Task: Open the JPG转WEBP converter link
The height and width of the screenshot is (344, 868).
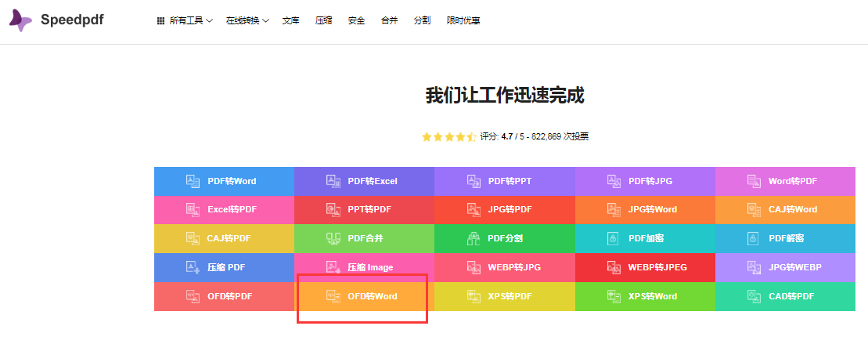Action: coord(785,267)
